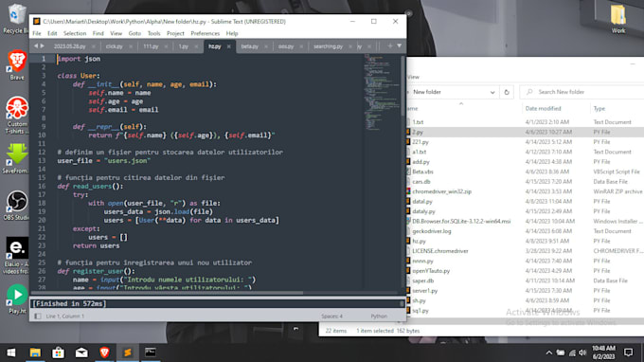Viewport: 644px width, 362px height.
Task: Open the tab list dropdown arrow
Action: tap(400, 46)
